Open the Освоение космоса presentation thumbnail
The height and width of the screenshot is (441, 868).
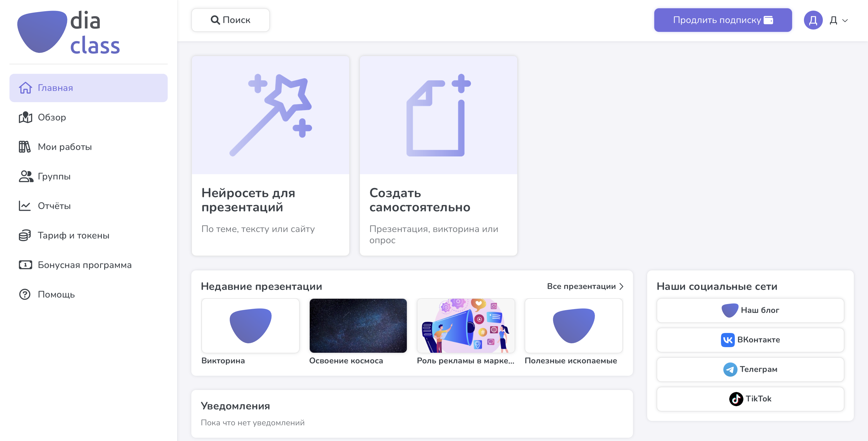[358, 326]
